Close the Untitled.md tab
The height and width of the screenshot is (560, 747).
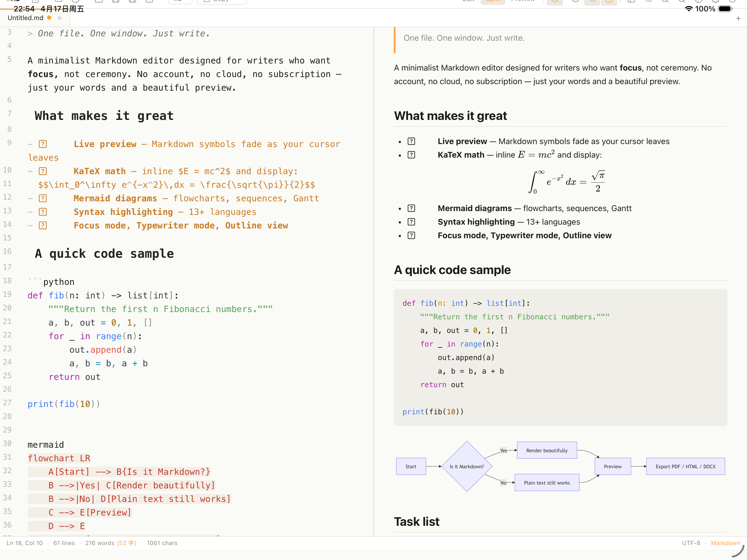tap(60, 18)
